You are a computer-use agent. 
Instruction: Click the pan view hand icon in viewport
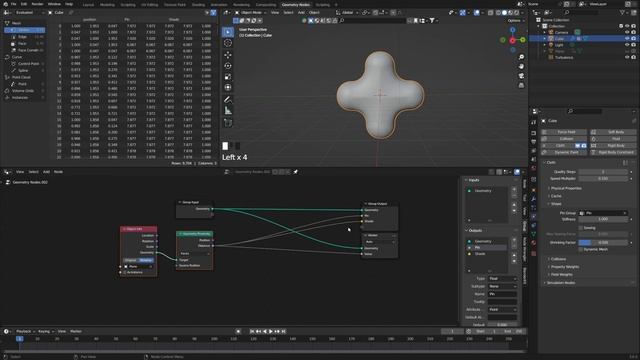coord(521,66)
